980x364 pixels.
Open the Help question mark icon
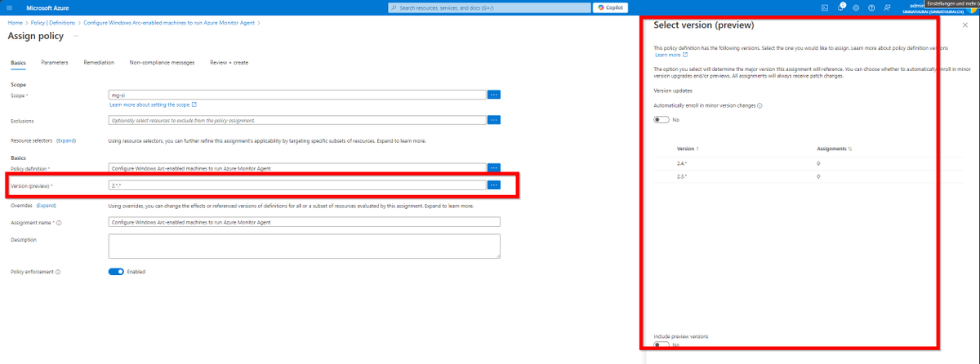pos(871,7)
